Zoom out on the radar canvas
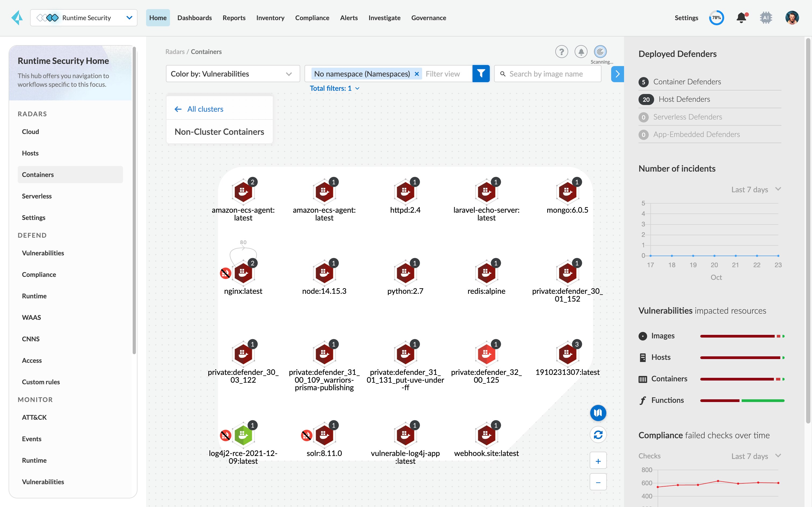This screenshot has height=507, width=812. click(598, 482)
